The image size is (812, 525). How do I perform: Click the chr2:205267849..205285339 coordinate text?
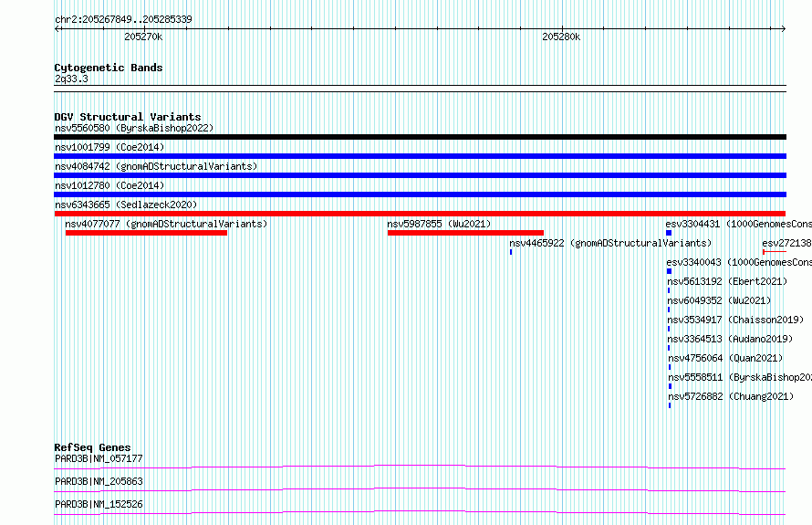[123, 19]
